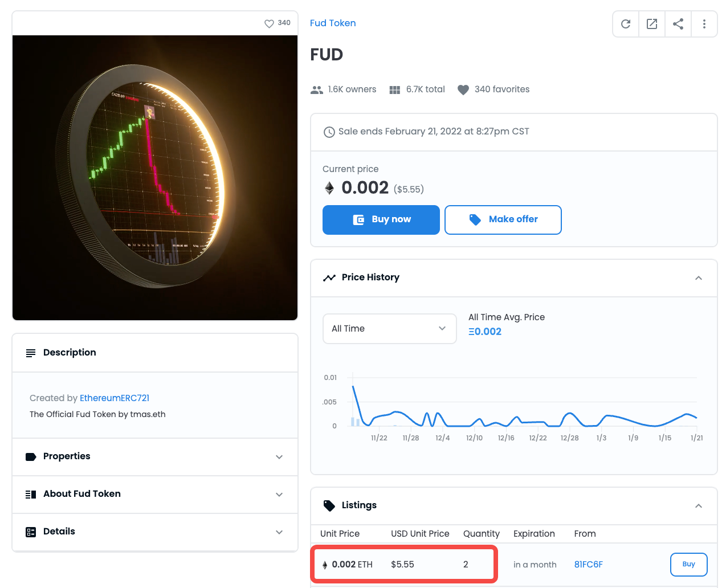This screenshot has height=588, width=726.
Task: Click the heart favorite icon above the image
Action: tap(269, 23)
